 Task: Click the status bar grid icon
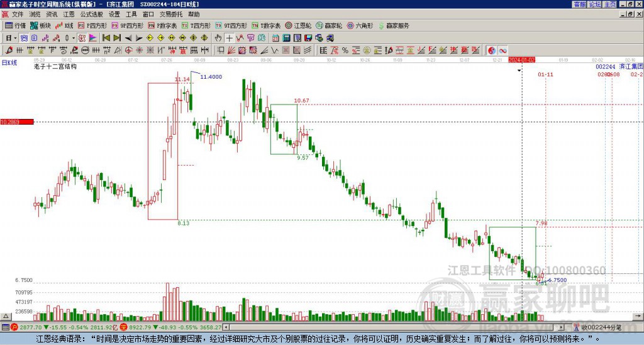pos(5,327)
